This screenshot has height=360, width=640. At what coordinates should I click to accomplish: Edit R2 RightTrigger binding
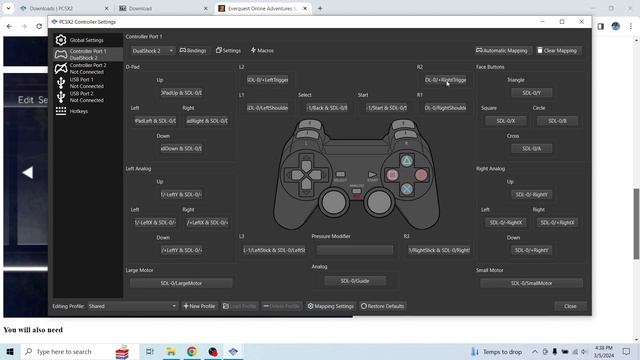445,80
